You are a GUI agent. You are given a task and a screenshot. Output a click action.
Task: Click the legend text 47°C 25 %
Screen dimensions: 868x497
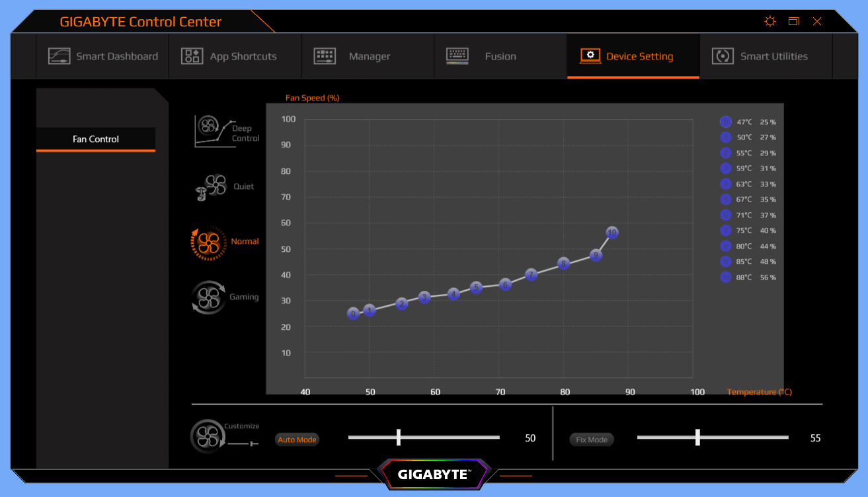[x=756, y=122]
